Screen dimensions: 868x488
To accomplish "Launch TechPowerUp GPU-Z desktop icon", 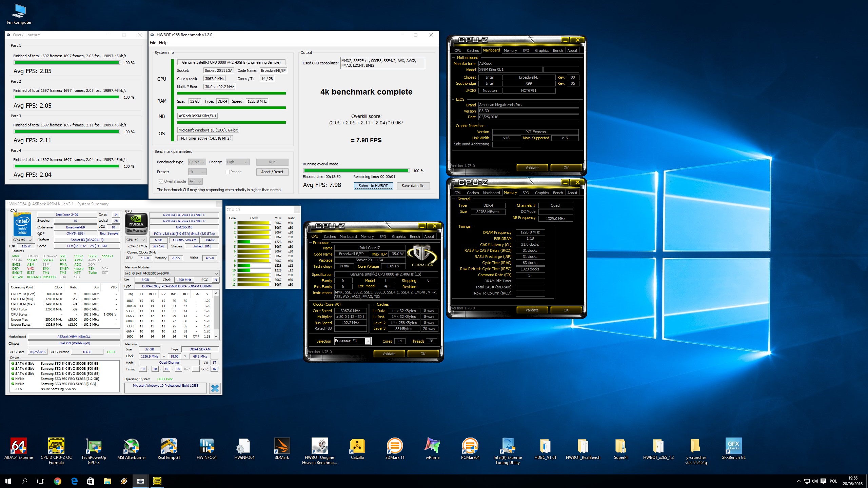I will [x=94, y=451].
